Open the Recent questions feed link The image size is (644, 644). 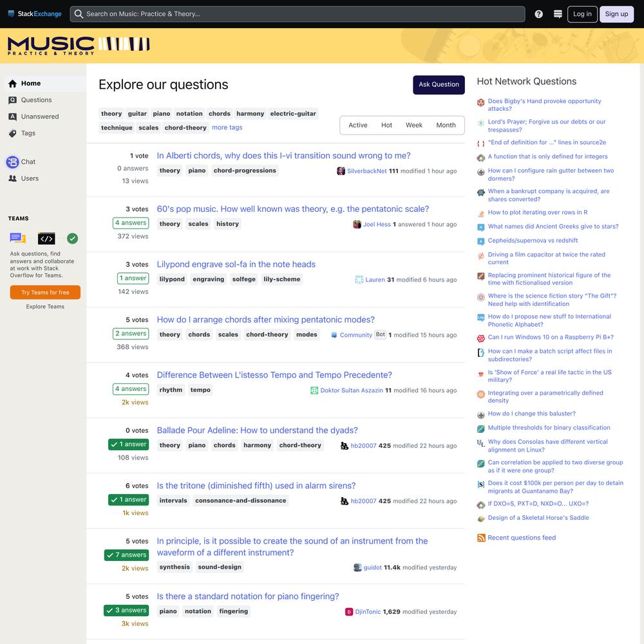(x=522, y=538)
